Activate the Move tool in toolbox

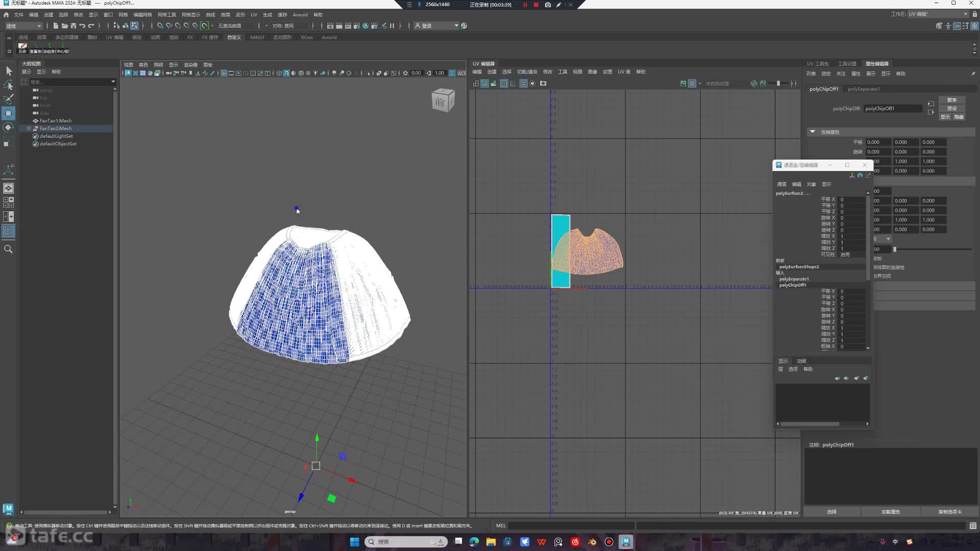[9, 113]
